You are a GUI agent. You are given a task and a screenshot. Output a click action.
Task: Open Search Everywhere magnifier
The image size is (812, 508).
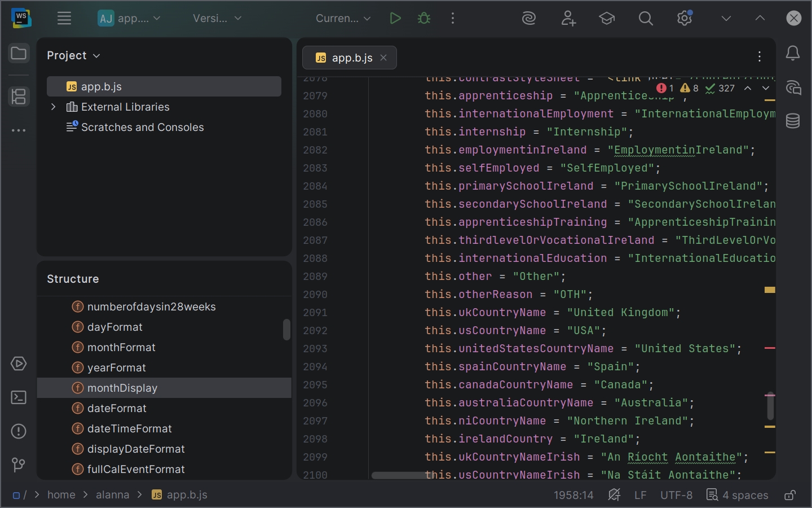click(x=646, y=18)
